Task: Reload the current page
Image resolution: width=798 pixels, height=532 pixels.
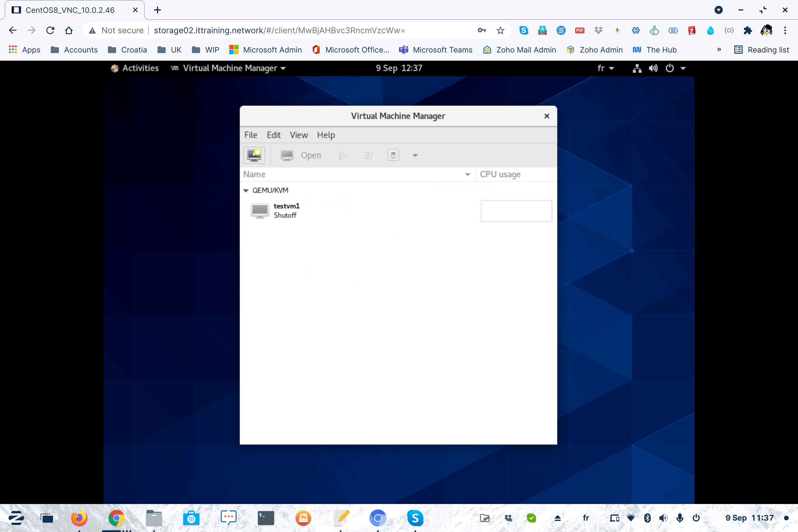Action: point(50,31)
